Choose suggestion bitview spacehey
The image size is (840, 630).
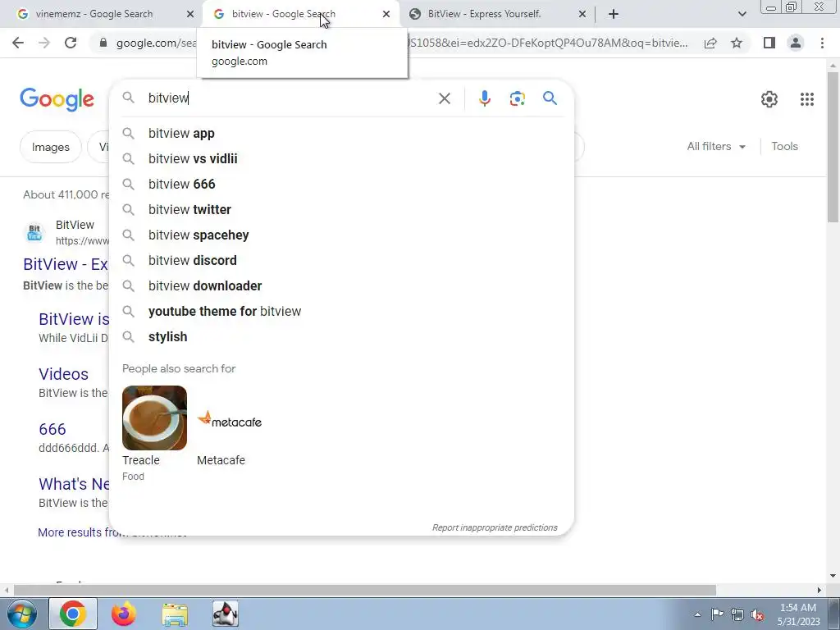click(341, 235)
